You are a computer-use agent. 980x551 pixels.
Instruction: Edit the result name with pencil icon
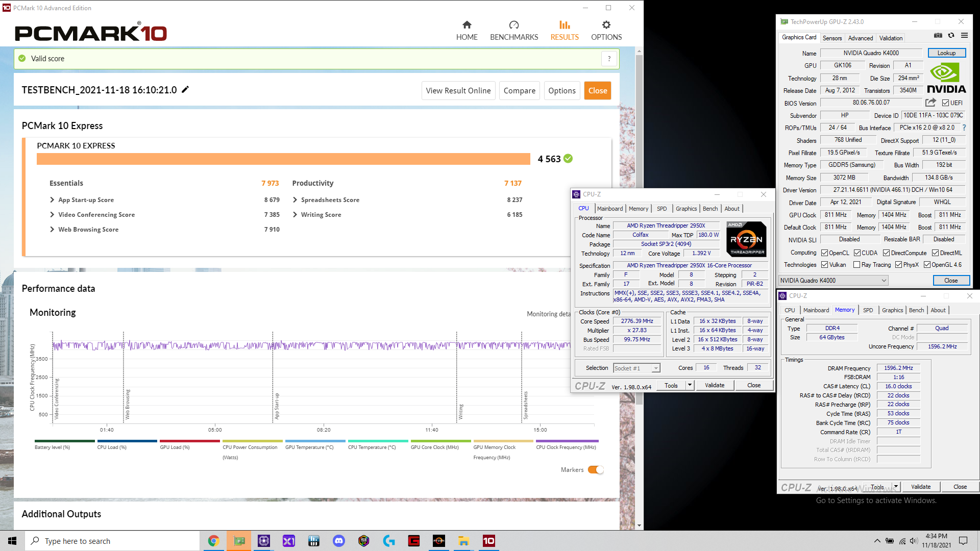click(x=185, y=89)
